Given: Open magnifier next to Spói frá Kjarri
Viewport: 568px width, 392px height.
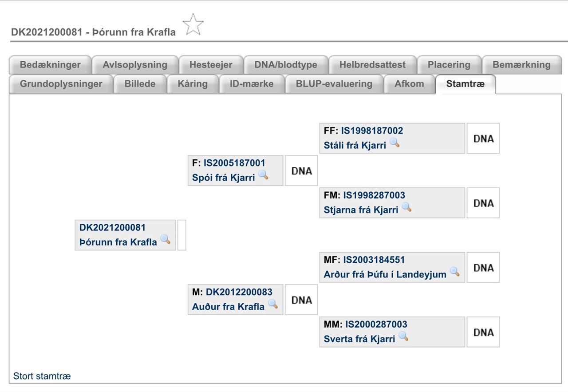Looking at the screenshot, I should pos(263,175).
